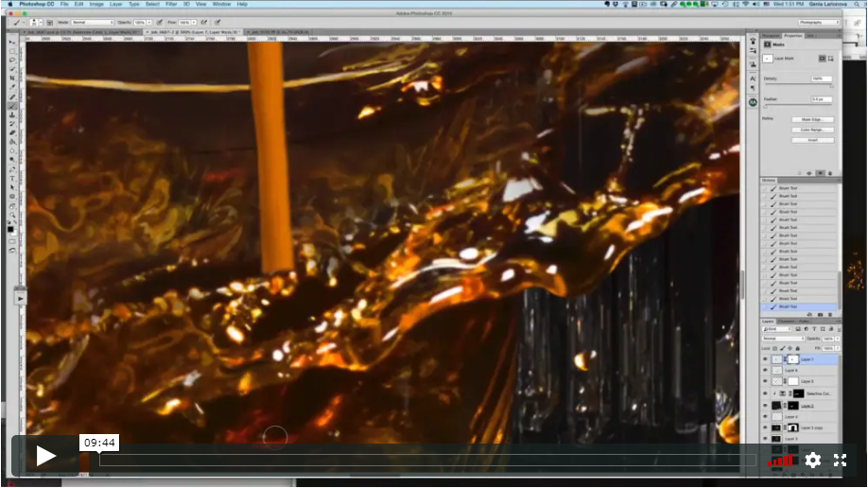Hide Layer 7 visibility eye
The width and height of the screenshot is (868, 488).
(765, 359)
